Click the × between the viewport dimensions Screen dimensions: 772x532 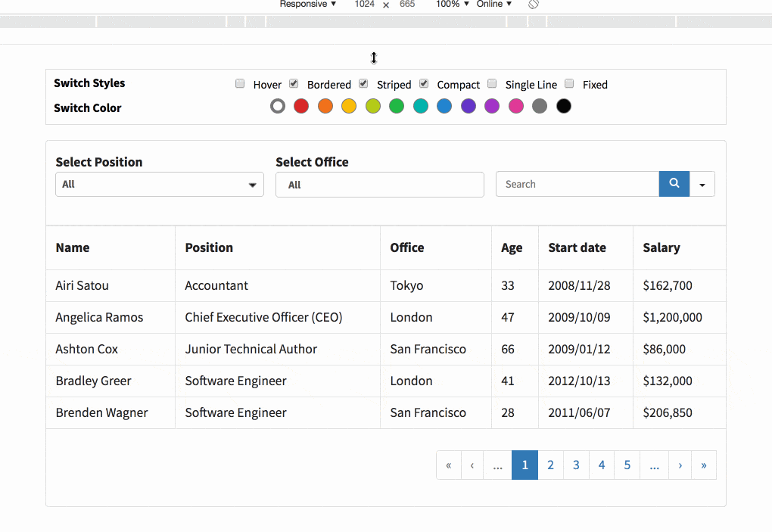click(385, 5)
